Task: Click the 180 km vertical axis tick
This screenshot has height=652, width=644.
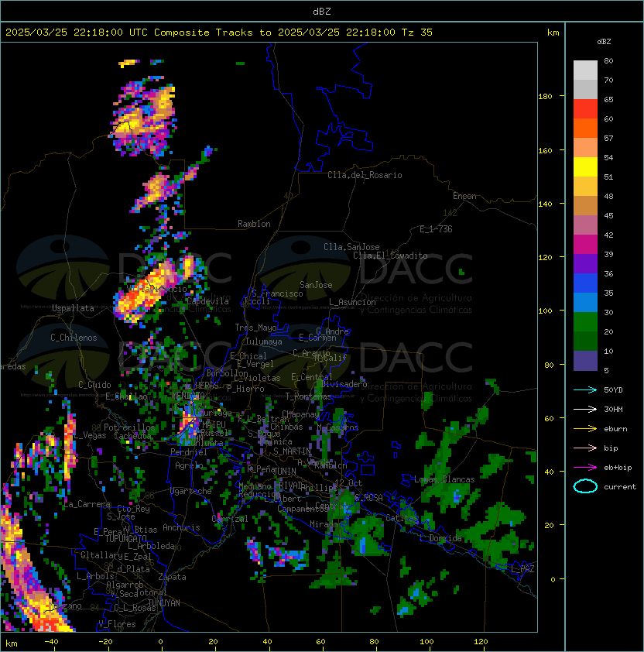Action: tap(545, 97)
